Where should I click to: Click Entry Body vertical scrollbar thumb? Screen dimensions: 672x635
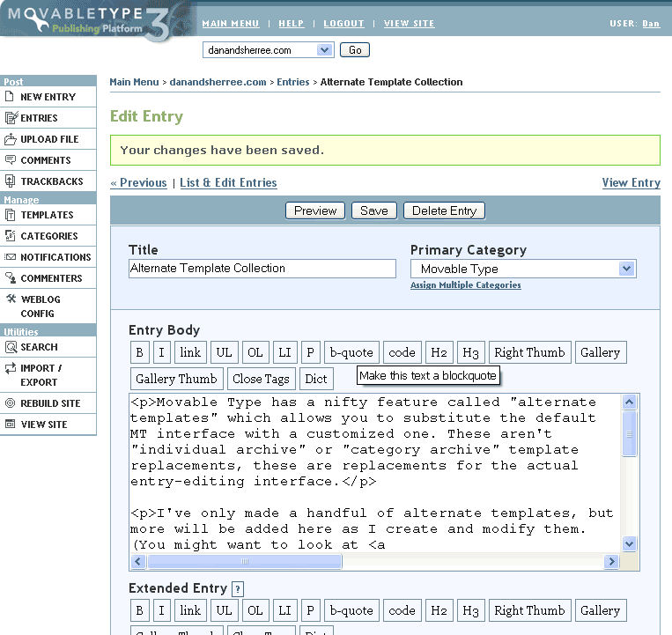[x=629, y=434]
